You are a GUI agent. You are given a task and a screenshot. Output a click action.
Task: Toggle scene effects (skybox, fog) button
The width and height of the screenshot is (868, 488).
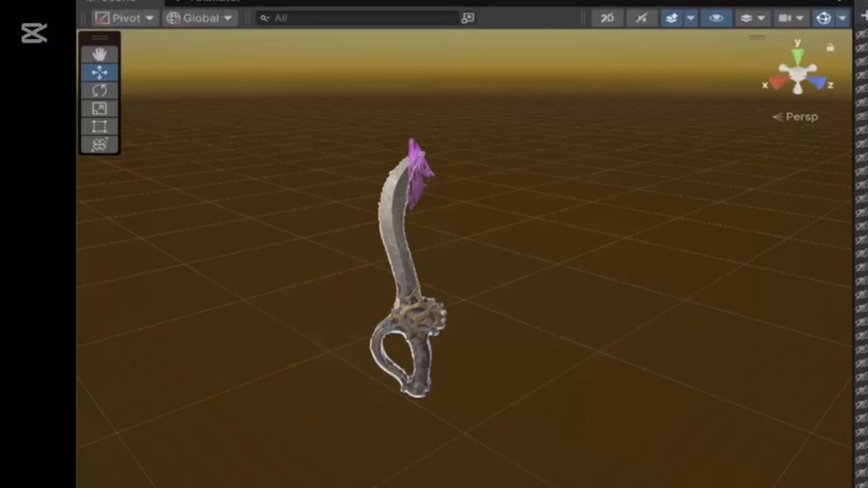click(672, 18)
